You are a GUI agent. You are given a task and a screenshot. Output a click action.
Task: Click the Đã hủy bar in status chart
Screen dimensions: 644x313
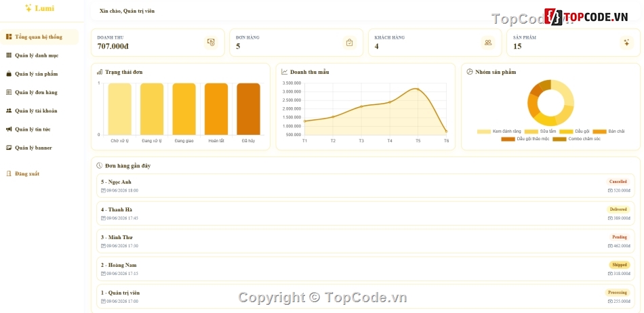249,109
